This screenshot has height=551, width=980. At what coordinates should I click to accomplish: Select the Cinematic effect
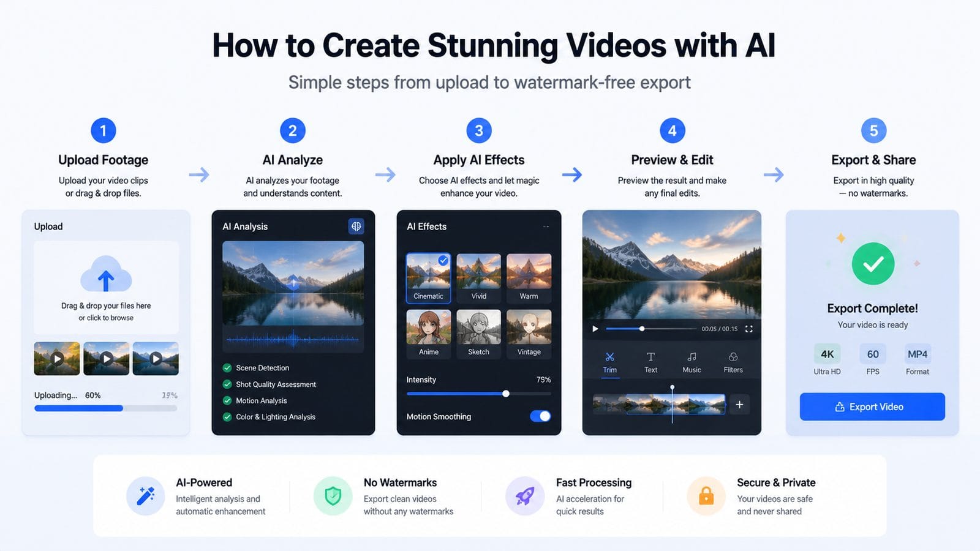(x=428, y=279)
